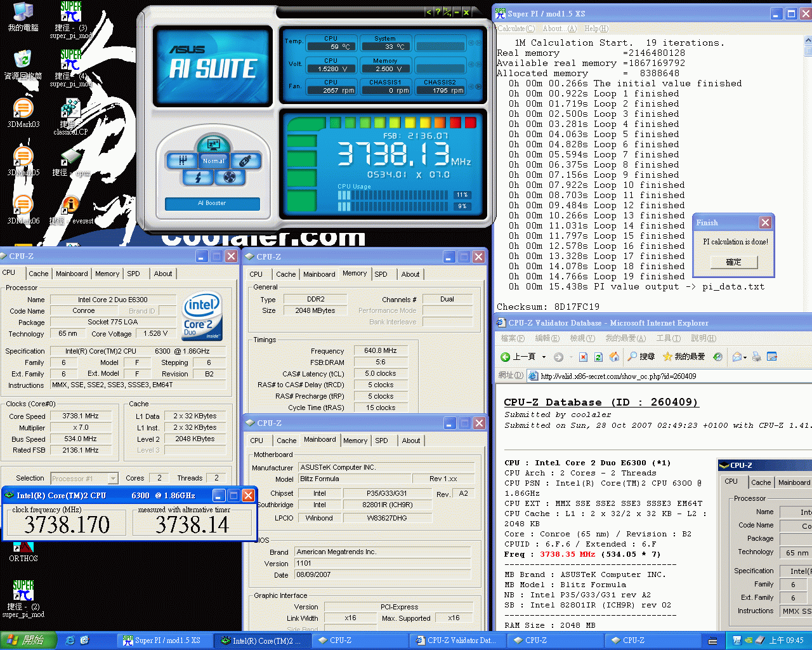Open Help menu in Super PI
The height and width of the screenshot is (650, 812).
pyautogui.click(x=596, y=29)
